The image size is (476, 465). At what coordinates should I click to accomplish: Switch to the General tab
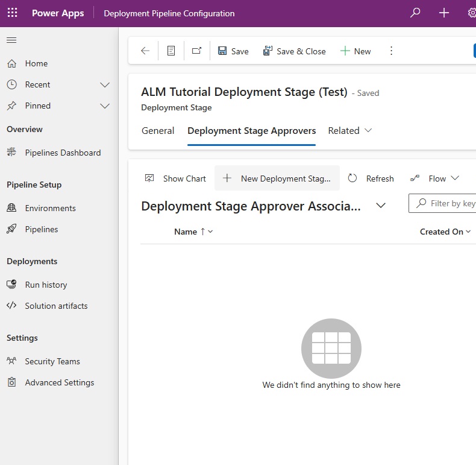tap(158, 131)
